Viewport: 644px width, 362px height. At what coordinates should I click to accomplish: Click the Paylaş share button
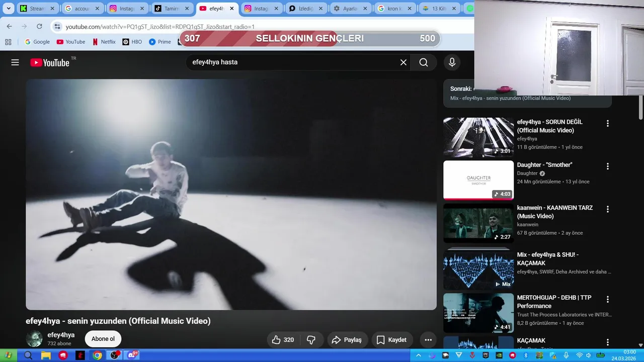pyautogui.click(x=347, y=340)
